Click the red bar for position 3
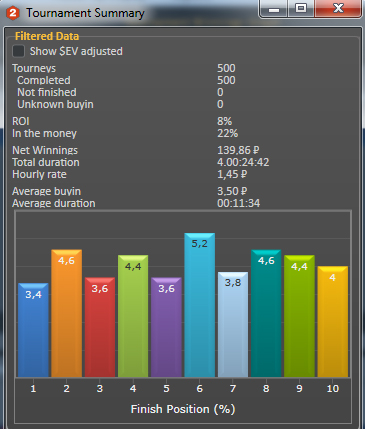Image resolution: width=365 pixels, height=429 pixels. (100, 327)
